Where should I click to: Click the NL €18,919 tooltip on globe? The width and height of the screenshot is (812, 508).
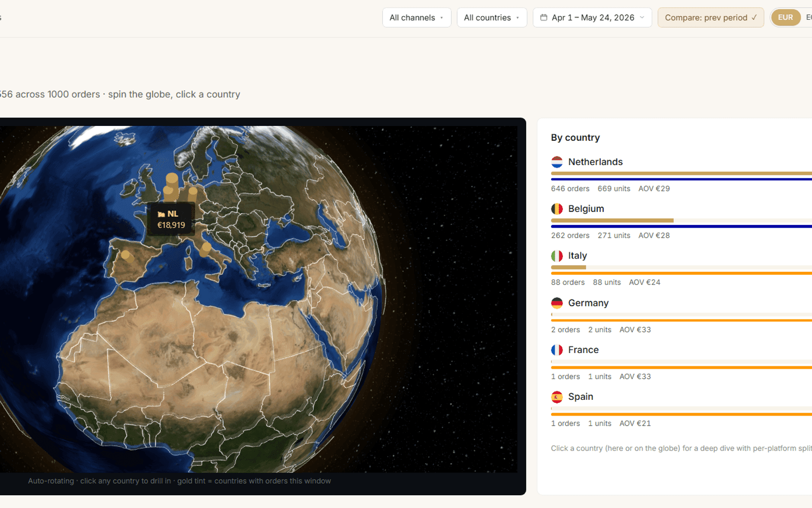click(171, 219)
